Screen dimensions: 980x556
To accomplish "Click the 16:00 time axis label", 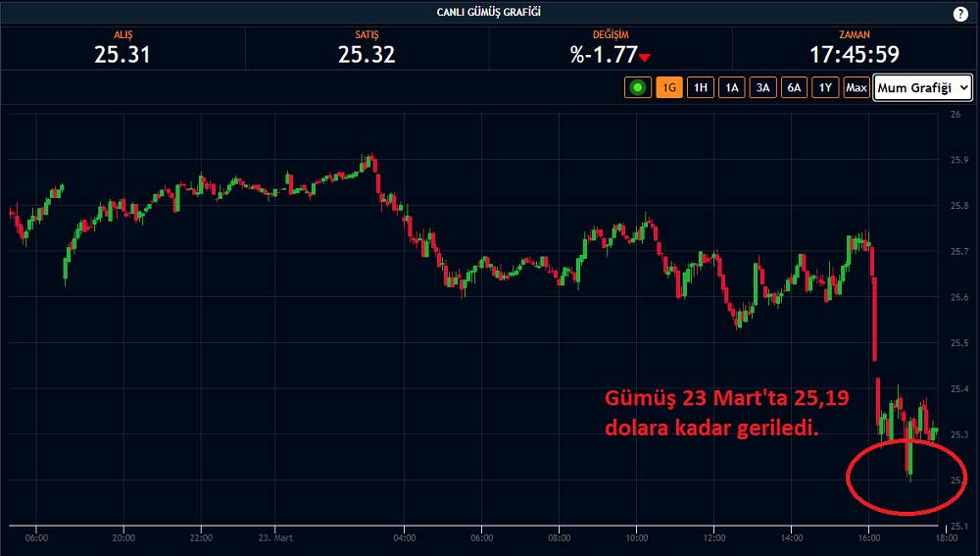I will pyautogui.click(x=868, y=538).
